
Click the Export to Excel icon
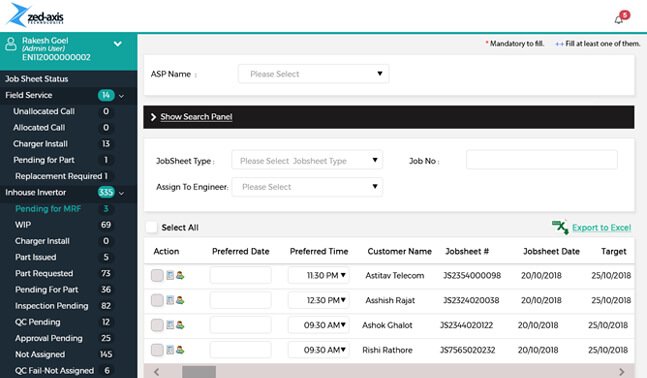coord(560,227)
